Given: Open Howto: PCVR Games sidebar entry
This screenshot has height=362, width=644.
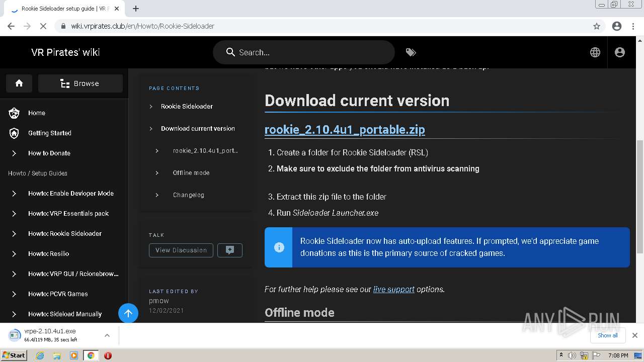Looking at the screenshot, I should click(58, 294).
